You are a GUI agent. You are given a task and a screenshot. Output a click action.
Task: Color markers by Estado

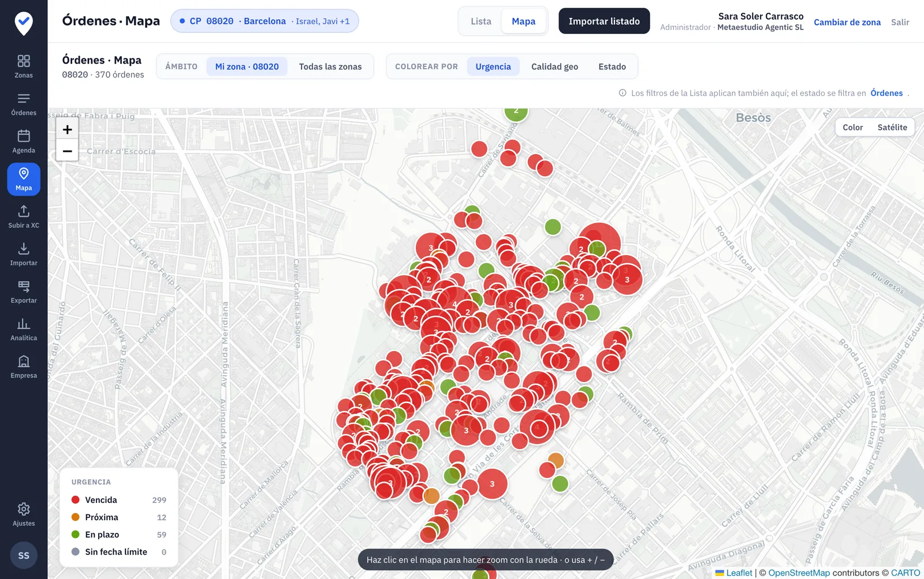coord(612,66)
